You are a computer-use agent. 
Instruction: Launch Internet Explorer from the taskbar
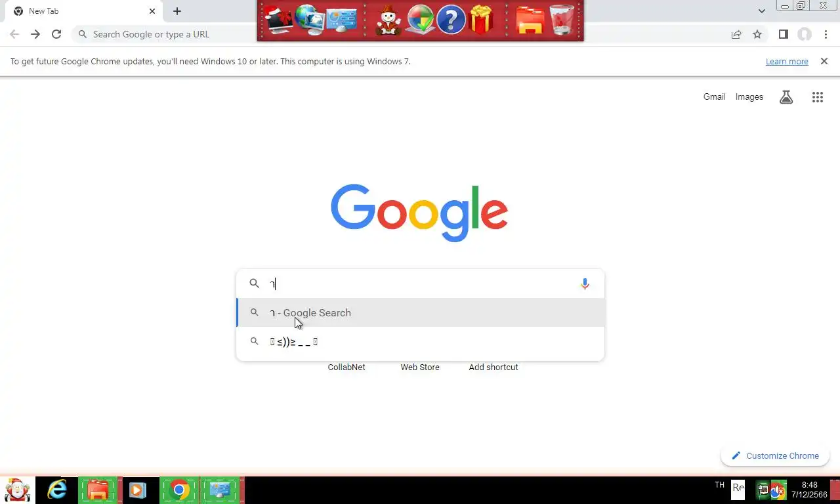[58, 490]
